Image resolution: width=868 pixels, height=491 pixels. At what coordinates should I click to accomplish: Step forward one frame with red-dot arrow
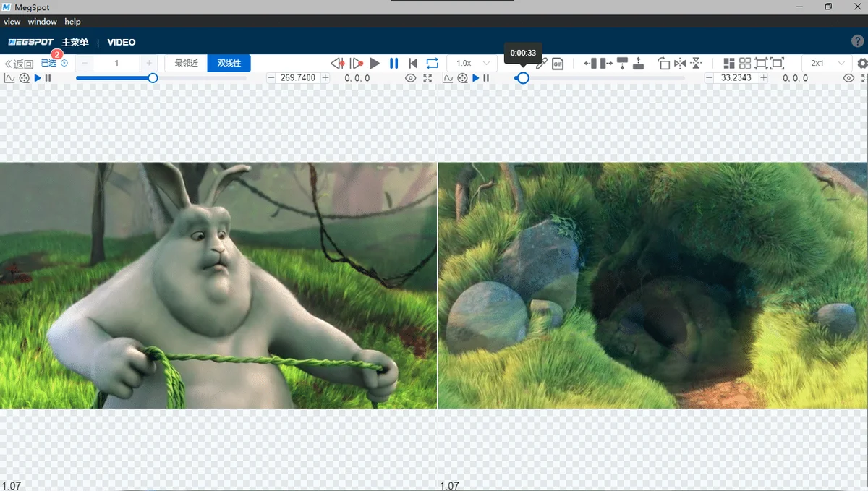click(357, 64)
